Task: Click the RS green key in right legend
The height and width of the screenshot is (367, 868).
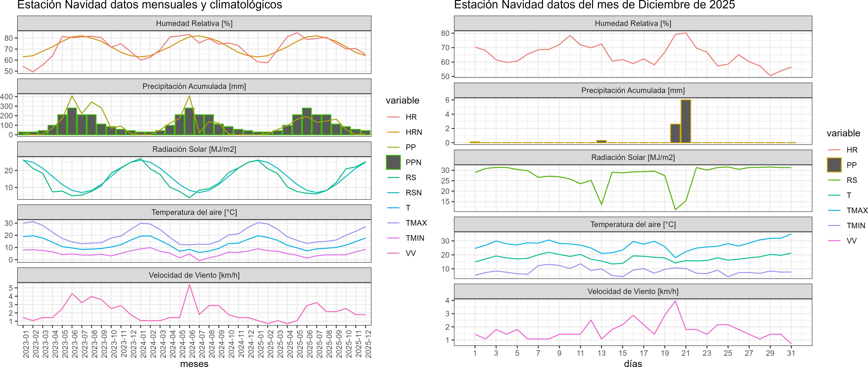Action: click(834, 180)
